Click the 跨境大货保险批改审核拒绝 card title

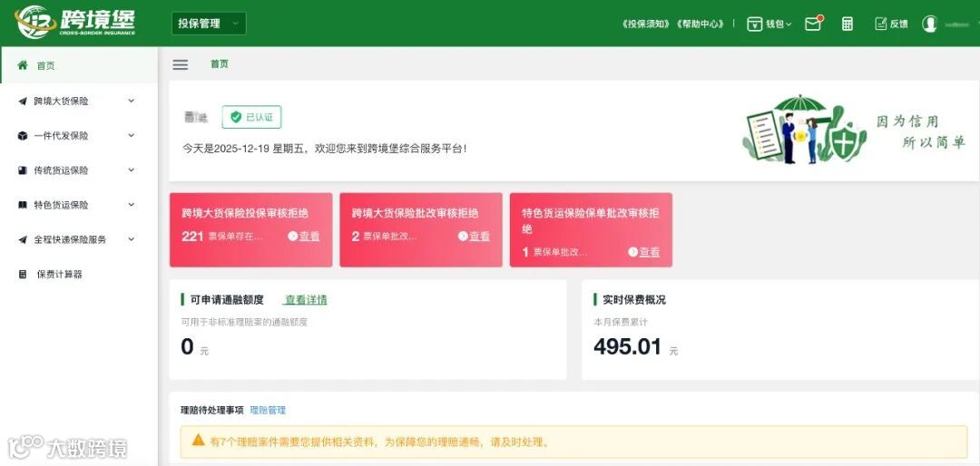[415, 213]
